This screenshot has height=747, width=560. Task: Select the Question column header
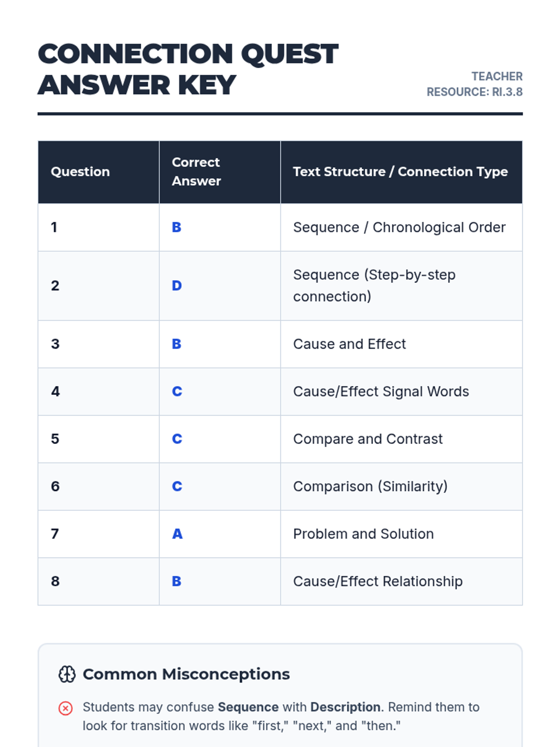click(x=80, y=172)
